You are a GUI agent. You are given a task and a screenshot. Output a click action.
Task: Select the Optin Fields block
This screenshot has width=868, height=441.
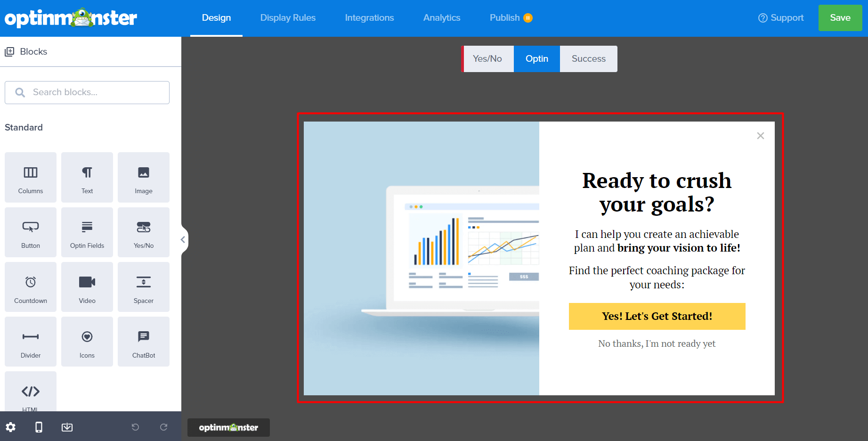tap(87, 232)
